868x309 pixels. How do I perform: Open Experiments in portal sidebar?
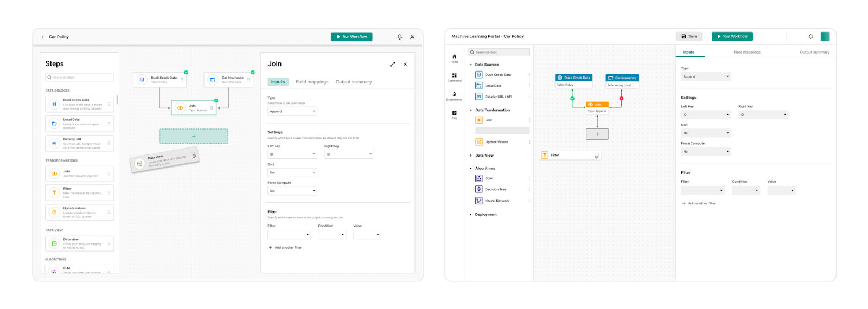[454, 96]
